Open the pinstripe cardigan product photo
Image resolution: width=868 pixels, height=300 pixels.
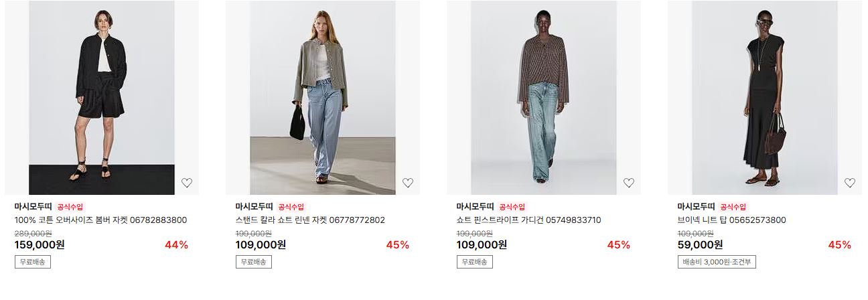(x=544, y=98)
